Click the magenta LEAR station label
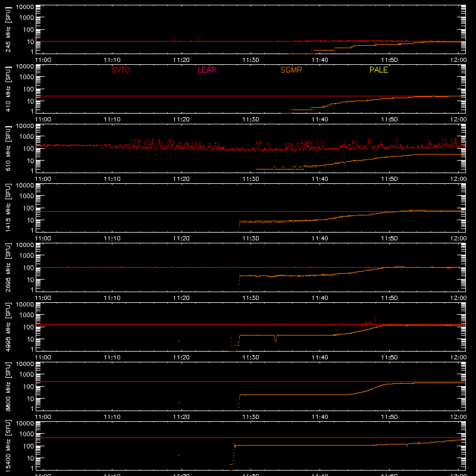The width and height of the screenshot is (476, 476). coord(206,70)
